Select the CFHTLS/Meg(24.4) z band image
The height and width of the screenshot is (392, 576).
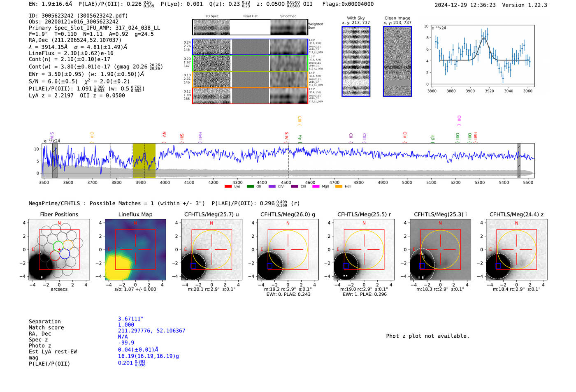click(517, 250)
